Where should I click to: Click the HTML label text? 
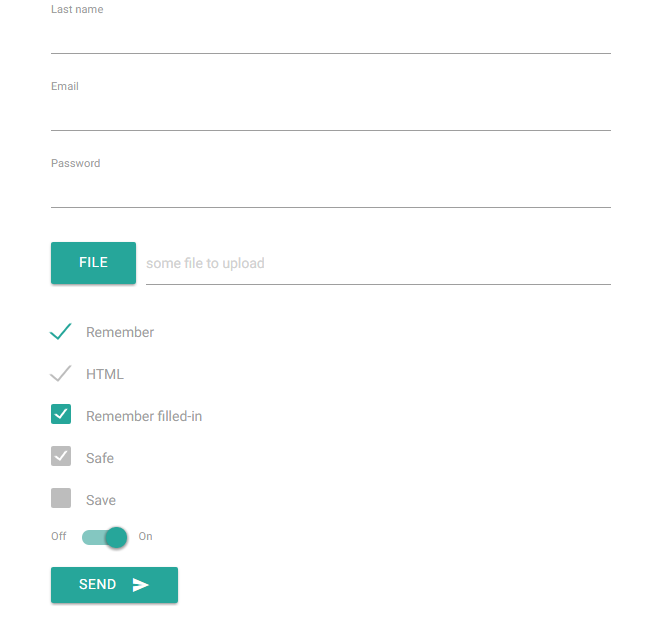(x=105, y=374)
